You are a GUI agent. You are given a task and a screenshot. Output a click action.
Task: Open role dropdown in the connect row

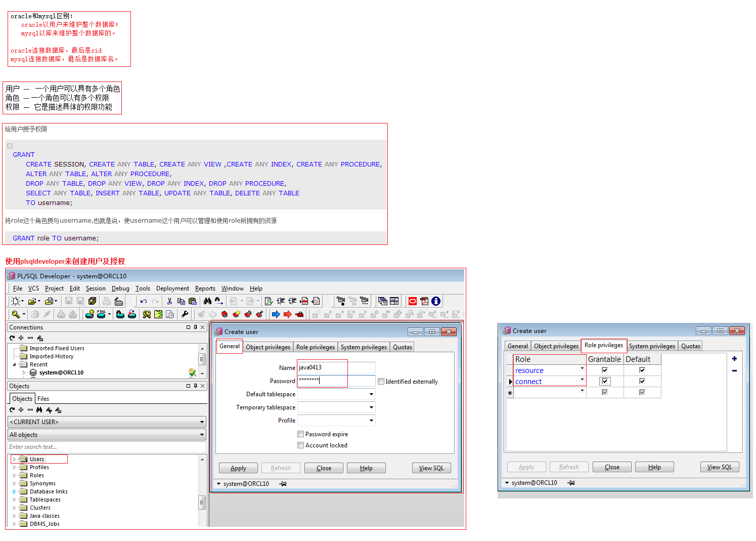(x=582, y=380)
